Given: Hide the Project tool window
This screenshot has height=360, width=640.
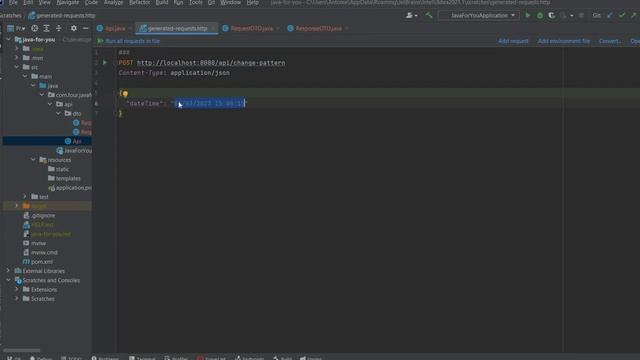Looking at the screenshot, I should point(85,28).
